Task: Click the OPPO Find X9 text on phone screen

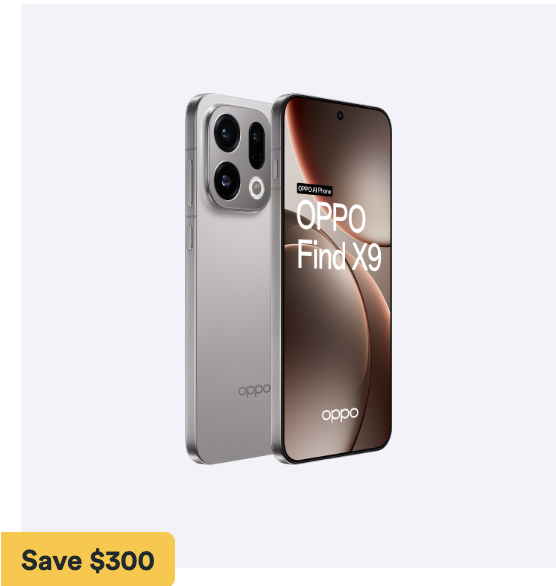Action: [339, 235]
